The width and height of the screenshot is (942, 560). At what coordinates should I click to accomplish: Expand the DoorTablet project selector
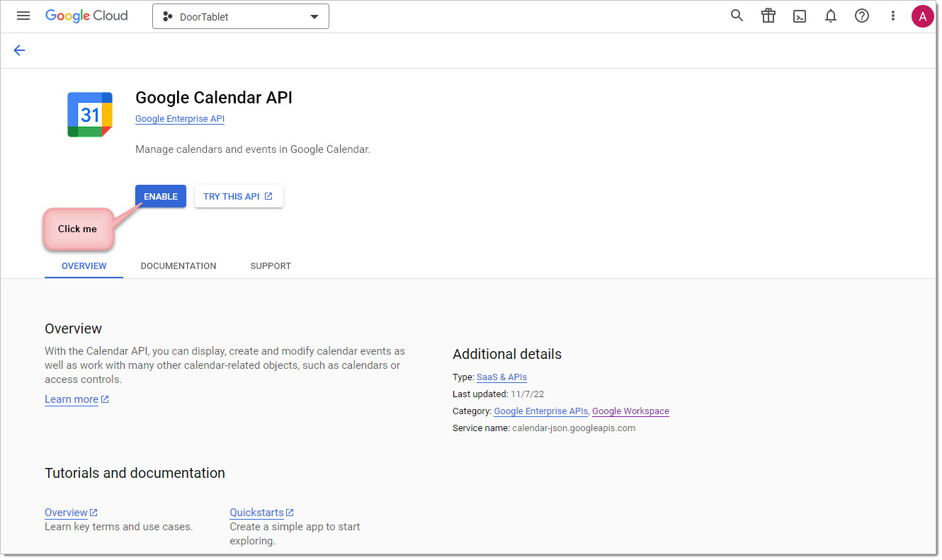pyautogui.click(x=241, y=16)
